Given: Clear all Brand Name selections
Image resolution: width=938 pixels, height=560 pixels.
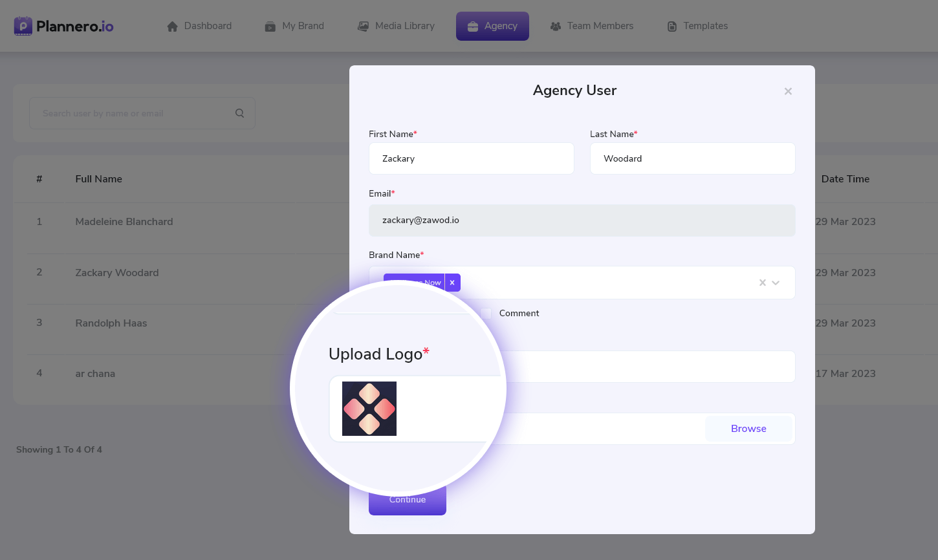Looking at the screenshot, I should pyautogui.click(x=762, y=283).
